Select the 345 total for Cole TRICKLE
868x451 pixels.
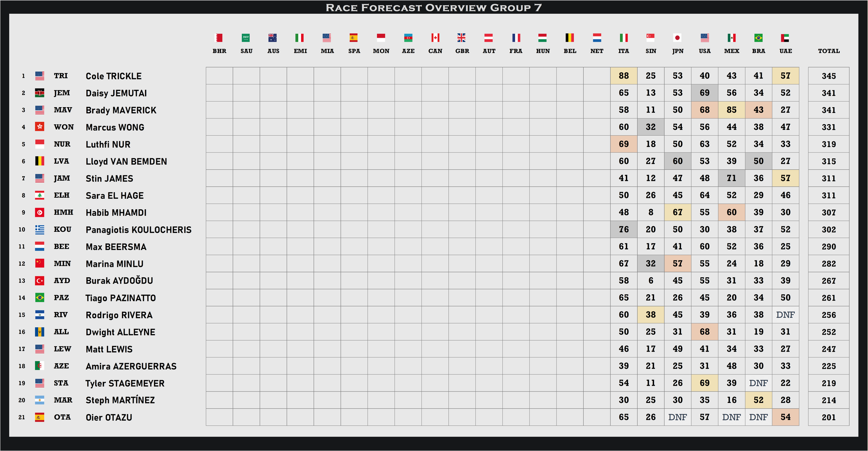829,76
